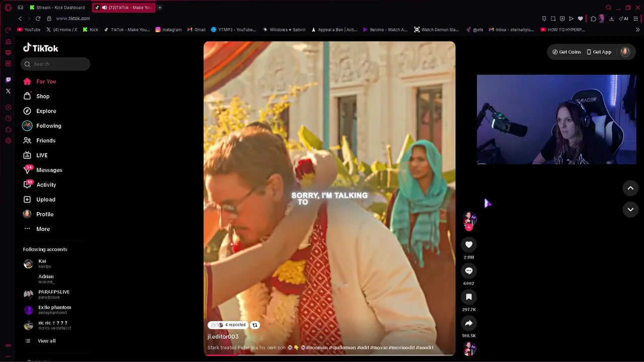Open Messages with 54 unread
This screenshot has height=362, width=644.
tap(42, 170)
